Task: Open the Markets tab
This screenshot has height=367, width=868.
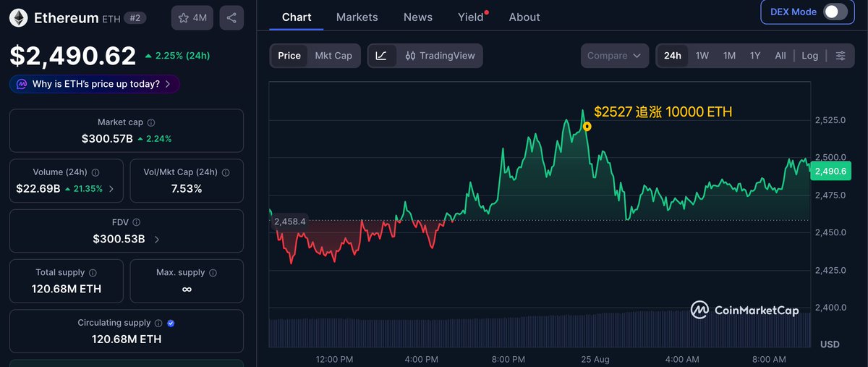Action: 357,17
